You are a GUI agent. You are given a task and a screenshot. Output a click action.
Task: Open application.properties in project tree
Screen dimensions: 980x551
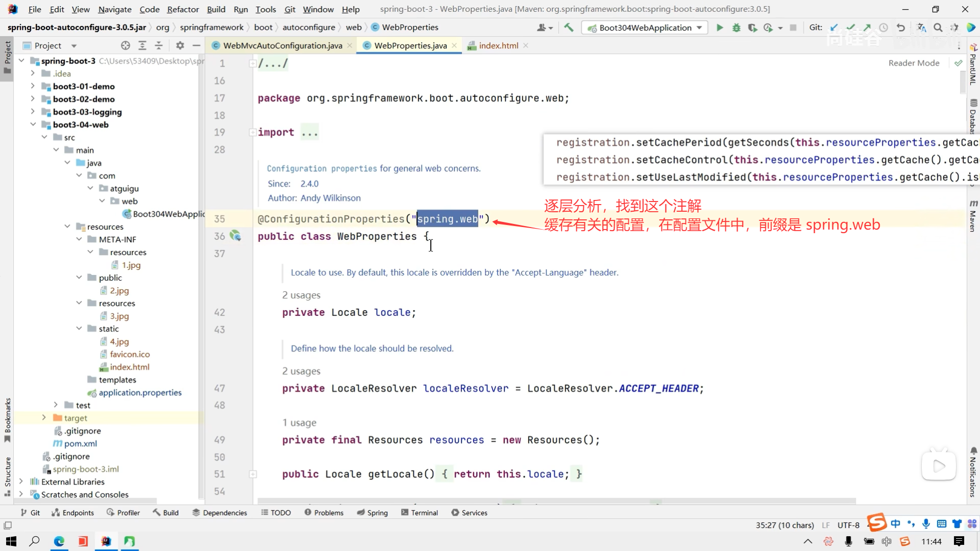140,392
